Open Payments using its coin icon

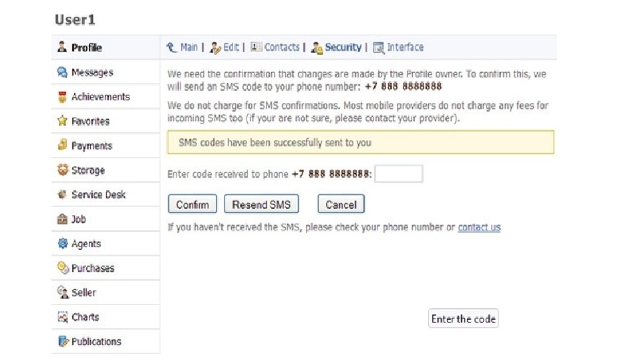62,145
